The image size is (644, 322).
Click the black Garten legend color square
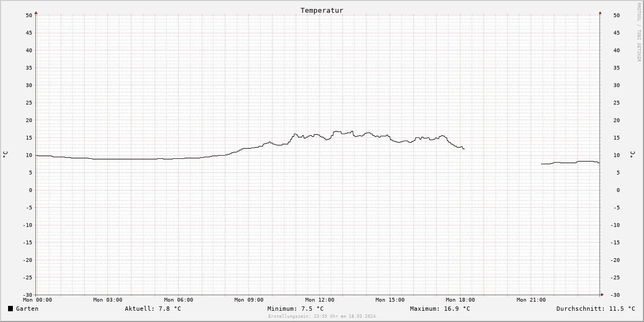10,309
